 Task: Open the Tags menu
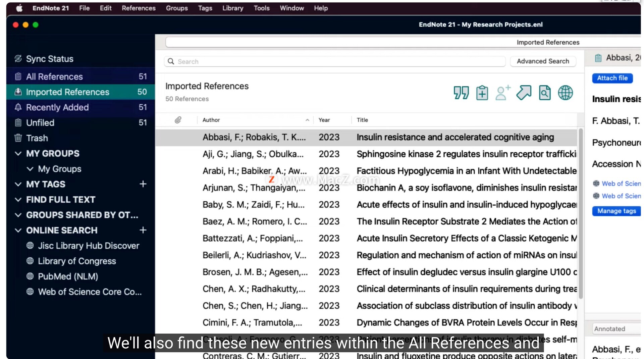click(205, 8)
